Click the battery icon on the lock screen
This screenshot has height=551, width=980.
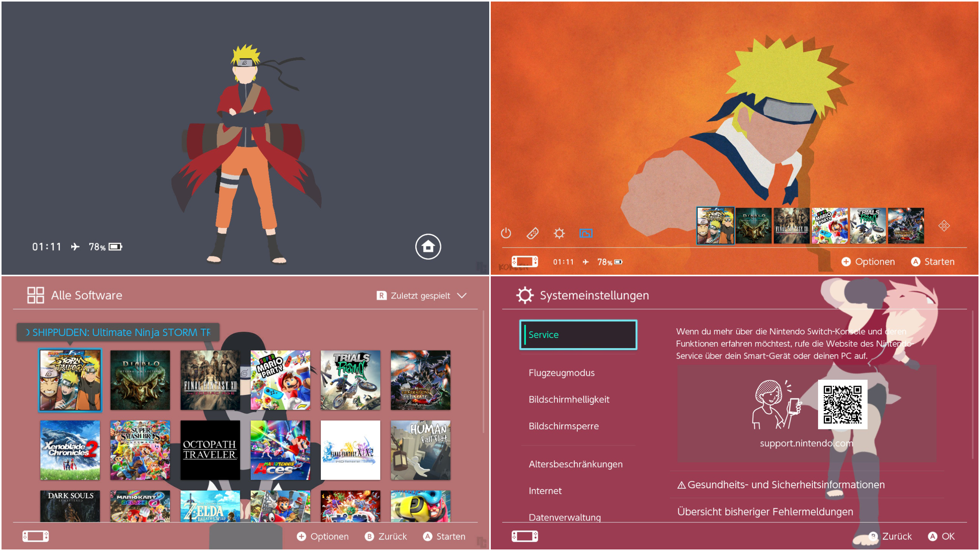coord(115,247)
